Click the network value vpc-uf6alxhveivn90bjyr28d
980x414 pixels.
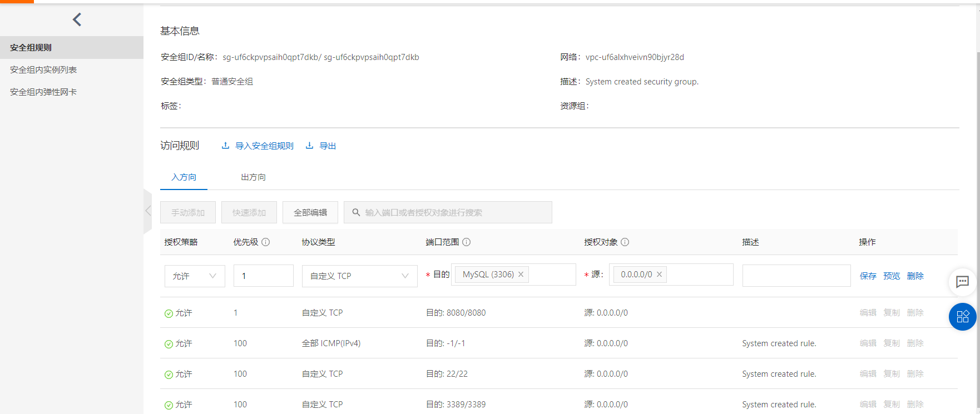pos(635,57)
